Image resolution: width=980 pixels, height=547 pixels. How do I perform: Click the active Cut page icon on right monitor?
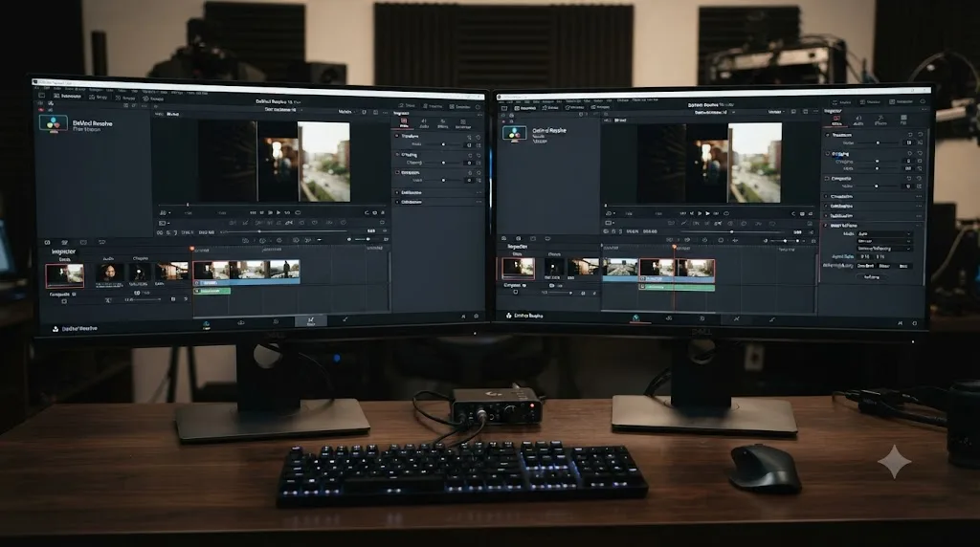coord(636,318)
